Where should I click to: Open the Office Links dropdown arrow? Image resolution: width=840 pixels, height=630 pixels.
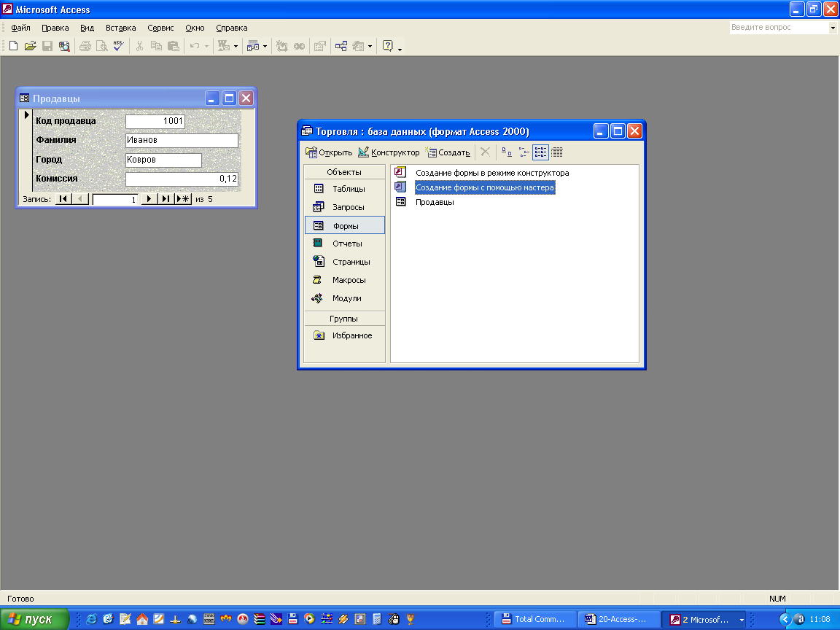(x=236, y=47)
